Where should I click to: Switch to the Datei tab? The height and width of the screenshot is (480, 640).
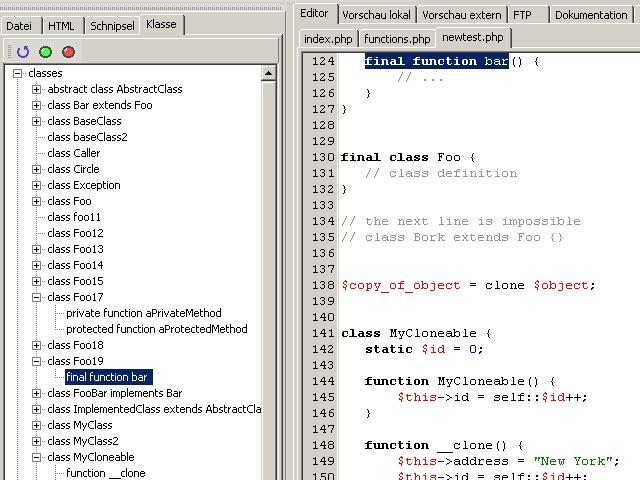coord(20,26)
